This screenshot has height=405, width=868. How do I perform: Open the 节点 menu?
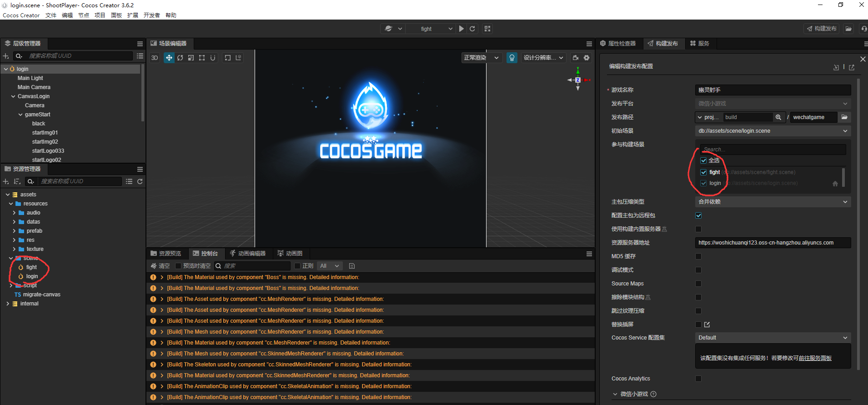coord(84,15)
